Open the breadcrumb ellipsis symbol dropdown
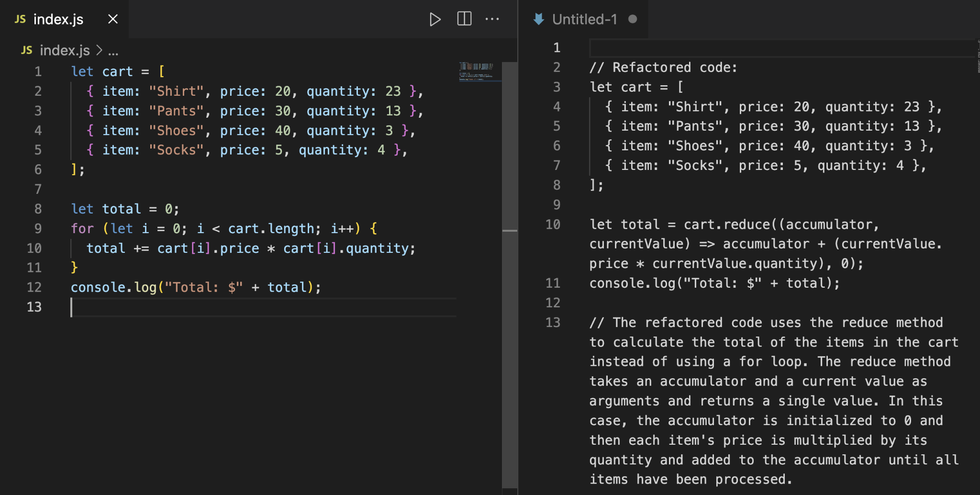980x495 pixels. 113,51
